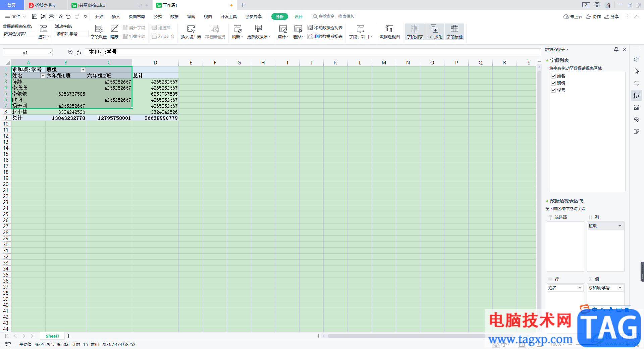The image size is (644, 349).
Task: Click the undo arrow icon
Action: pos(68,16)
